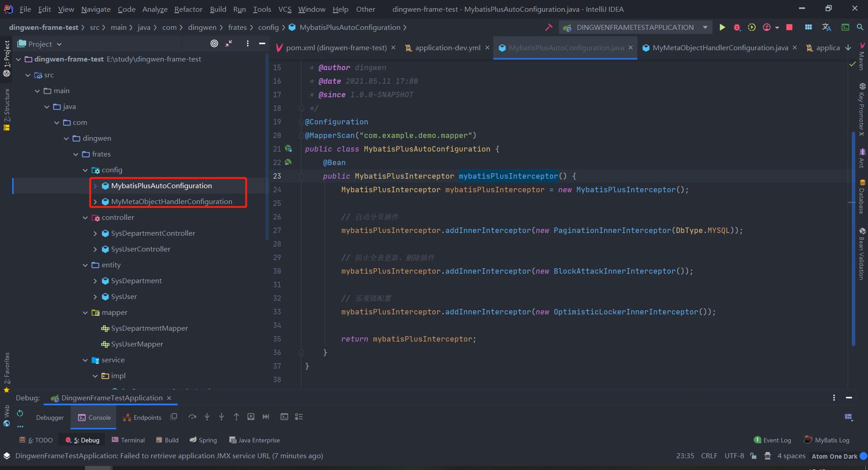Click Step Over arrow in debug toolbar
This screenshot has height=470, width=868.
point(192,417)
